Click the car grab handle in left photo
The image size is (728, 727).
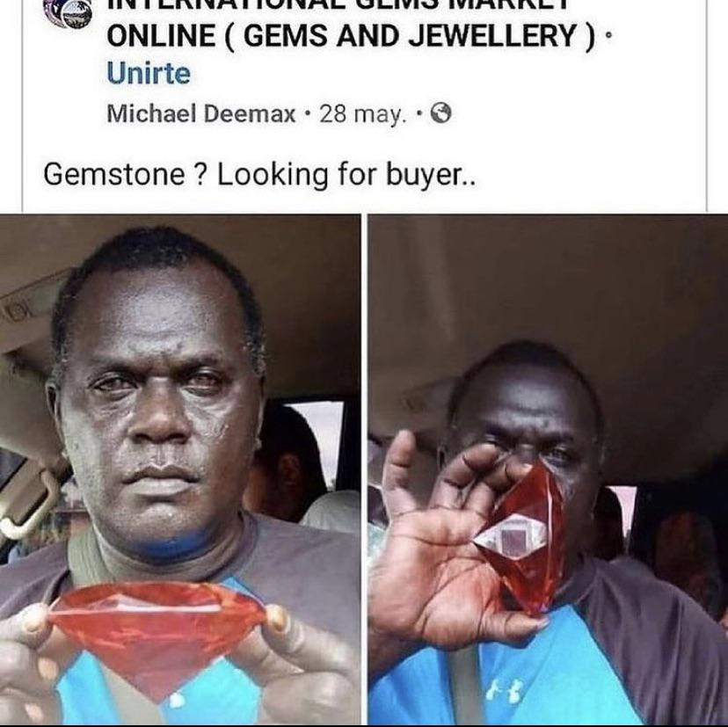[x=30, y=501]
